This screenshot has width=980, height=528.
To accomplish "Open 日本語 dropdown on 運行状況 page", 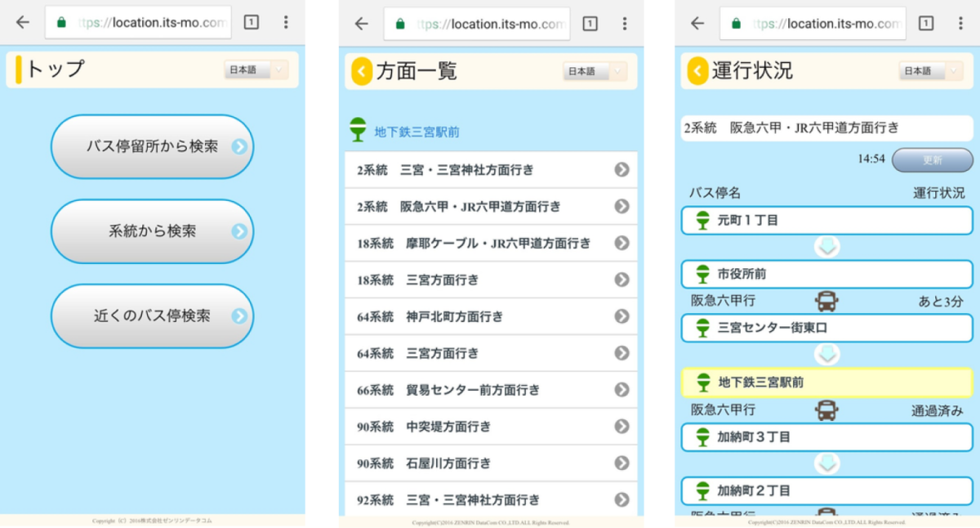I will tap(931, 72).
